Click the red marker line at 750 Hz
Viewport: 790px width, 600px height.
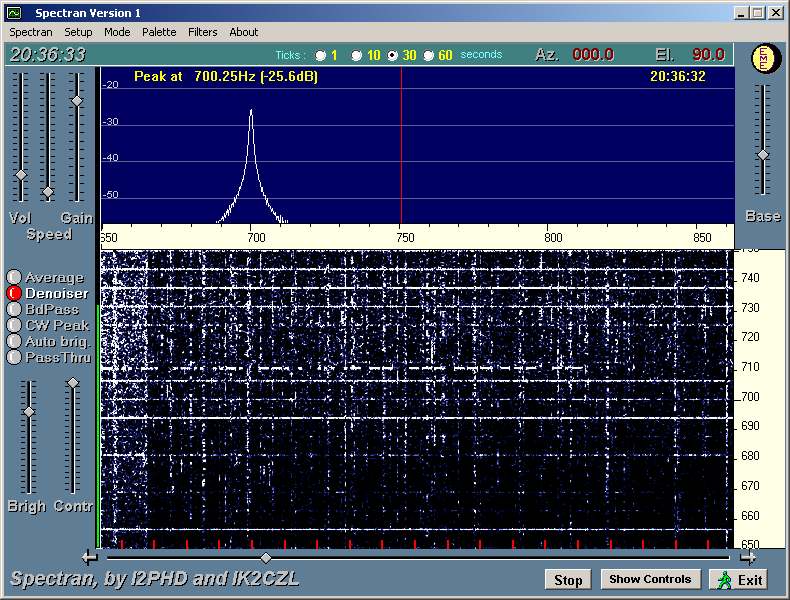pyautogui.click(x=401, y=146)
